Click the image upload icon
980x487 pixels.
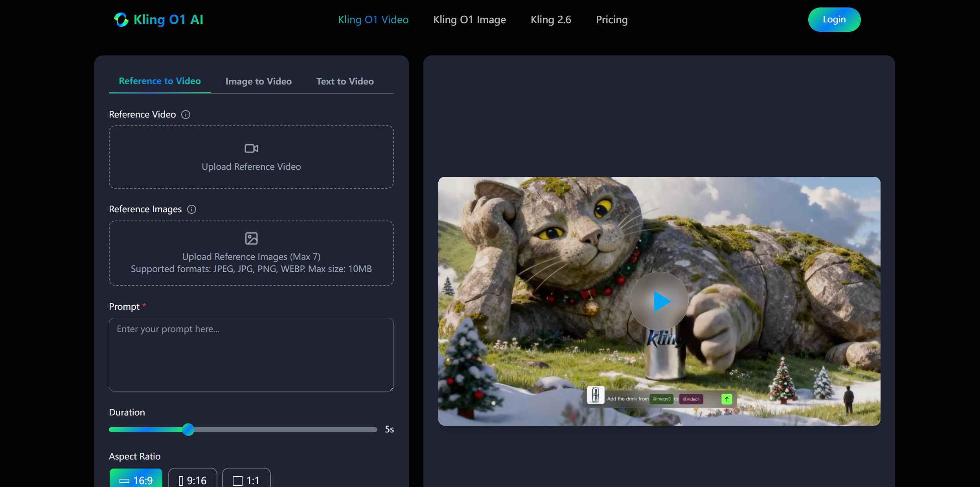click(250, 238)
